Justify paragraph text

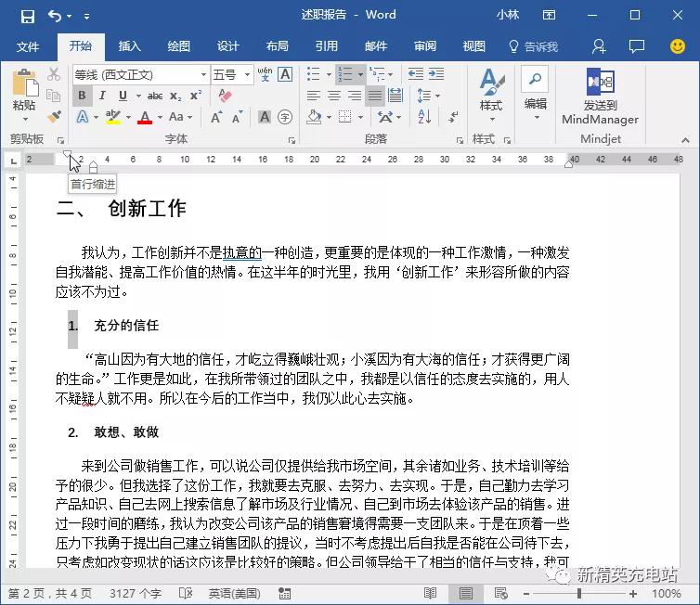tap(375, 96)
